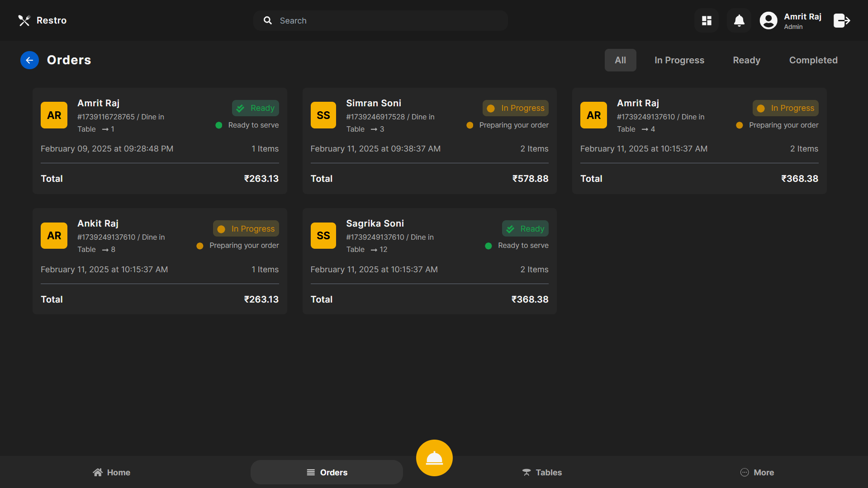Screen dimensions: 868x488
Task: Click the Restro logo icon
Action: [x=24, y=20]
